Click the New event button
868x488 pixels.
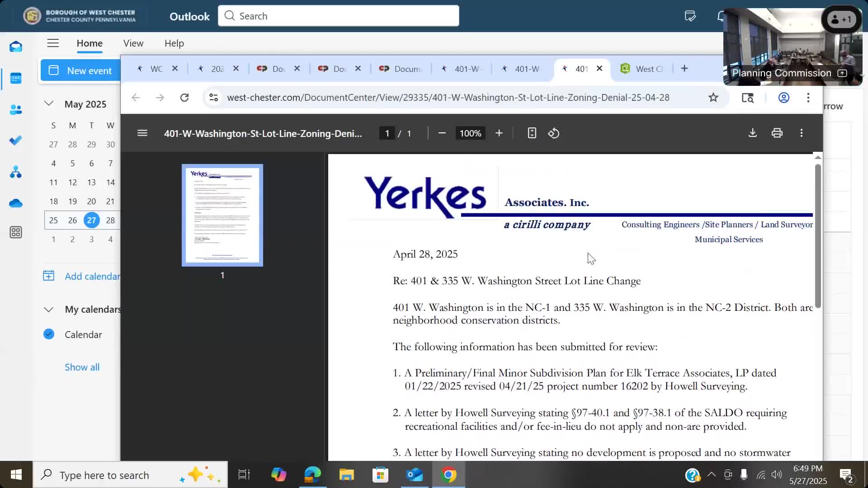pyautogui.click(x=80, y=70)
